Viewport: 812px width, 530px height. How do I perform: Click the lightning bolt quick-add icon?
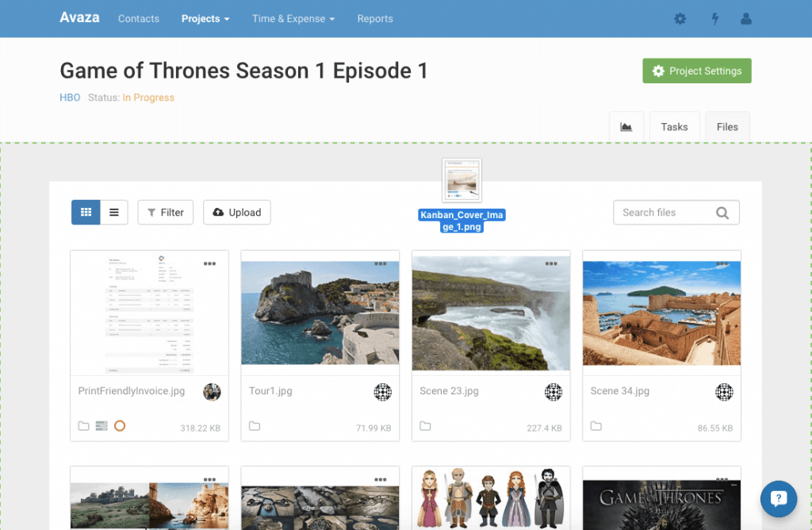click(714, 19)
